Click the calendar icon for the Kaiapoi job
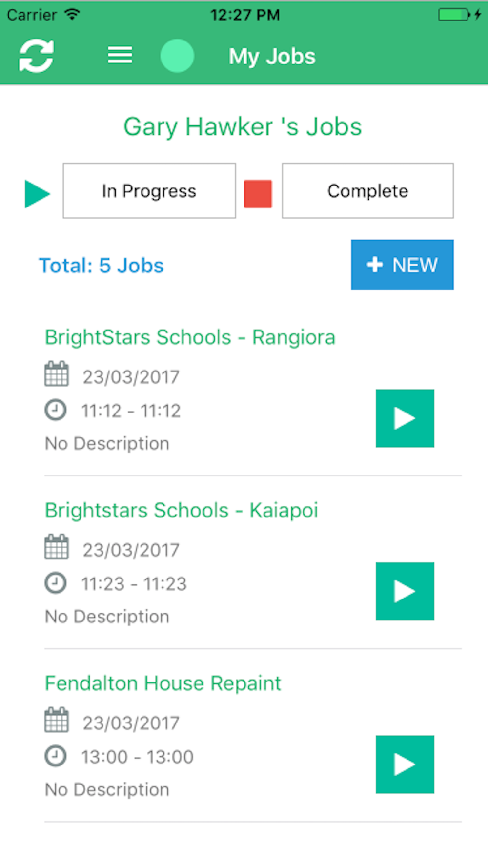Viewport: 488px width, 868px height. coord(57,547)
